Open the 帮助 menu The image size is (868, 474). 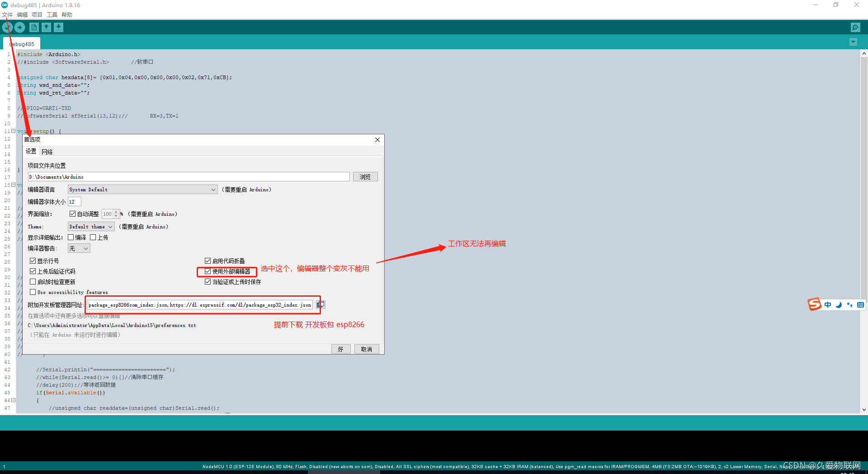pyautogui.click(x=67, y=14)
